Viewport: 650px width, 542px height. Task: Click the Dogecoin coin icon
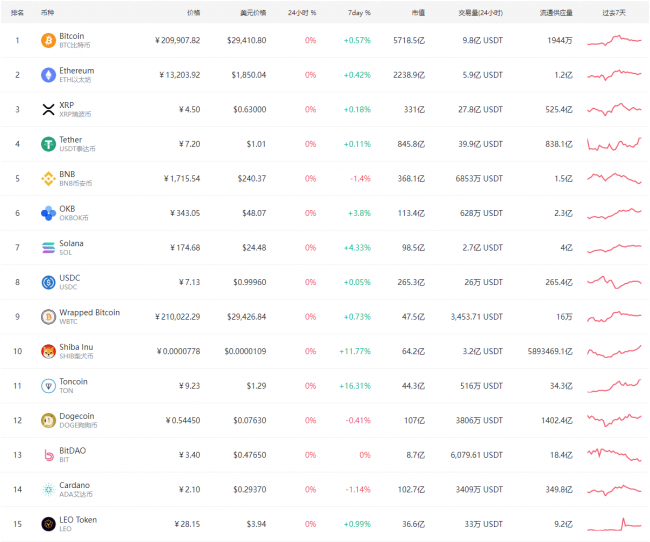click(49, 420)
